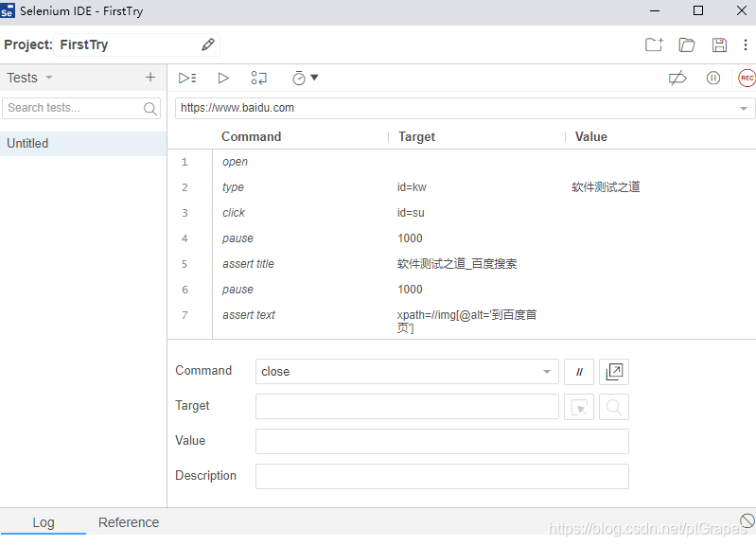Expand the Tests view dropdown
This screenshot has width=756, height=546.
coord(48,78)
